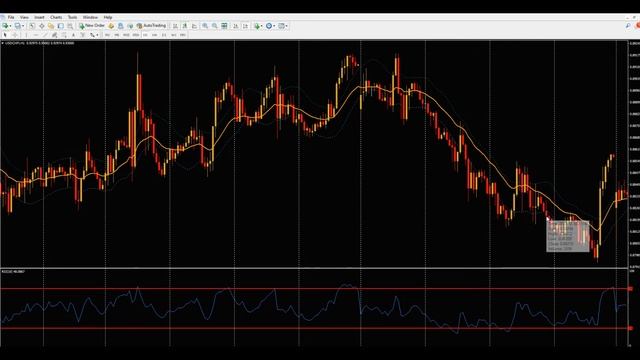Draw a horizontal line tool

[x=36, y=35]
